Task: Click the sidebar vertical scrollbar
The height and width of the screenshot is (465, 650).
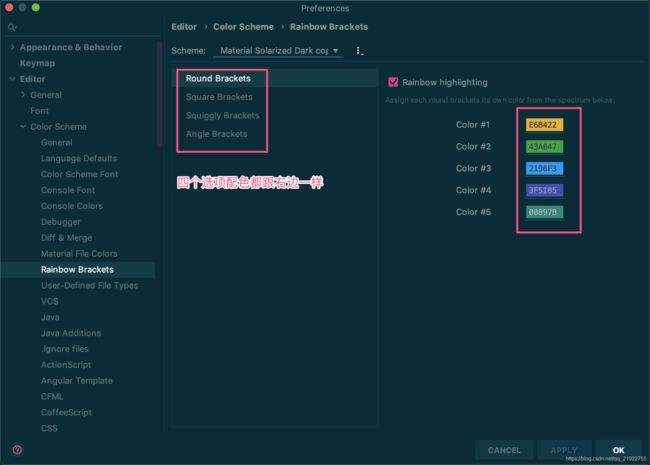Action: (x=159, y=94)
